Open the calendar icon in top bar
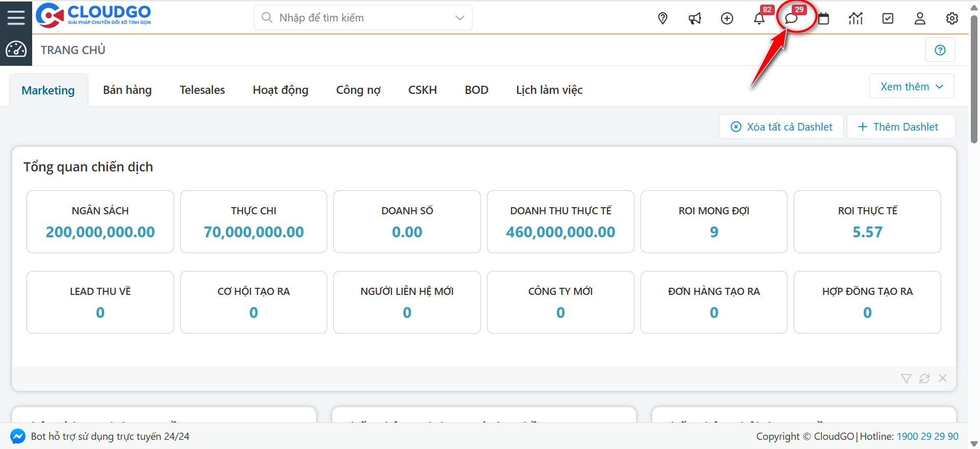 tap(823, 18)
